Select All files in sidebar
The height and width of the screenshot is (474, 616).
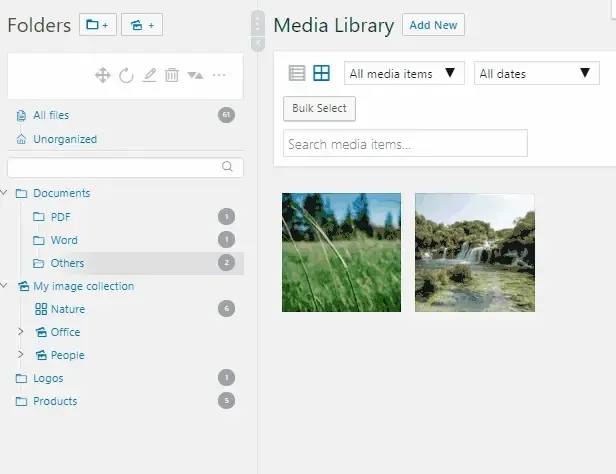click(51, 115)
